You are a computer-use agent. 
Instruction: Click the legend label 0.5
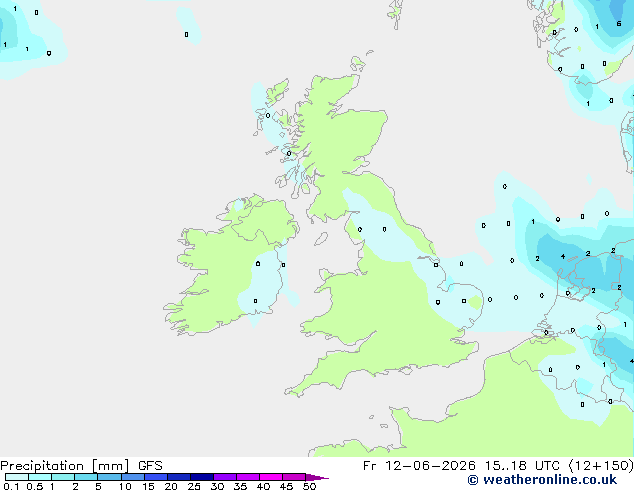tap(35, 486)
